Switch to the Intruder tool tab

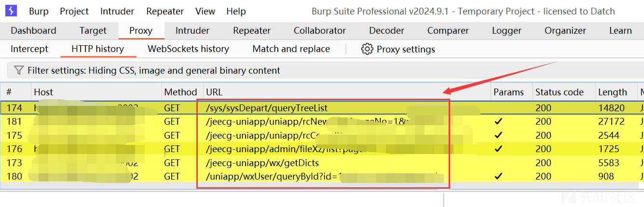tap(192, 30)
